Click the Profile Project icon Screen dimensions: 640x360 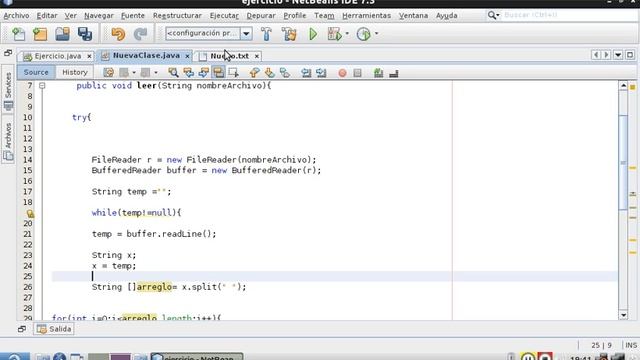click(363, 34)
